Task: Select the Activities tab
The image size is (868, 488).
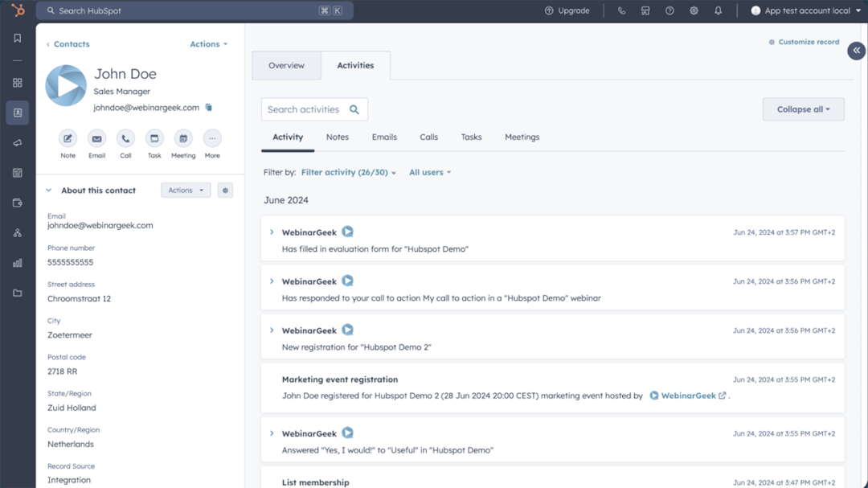Action: tap(355, 65)
